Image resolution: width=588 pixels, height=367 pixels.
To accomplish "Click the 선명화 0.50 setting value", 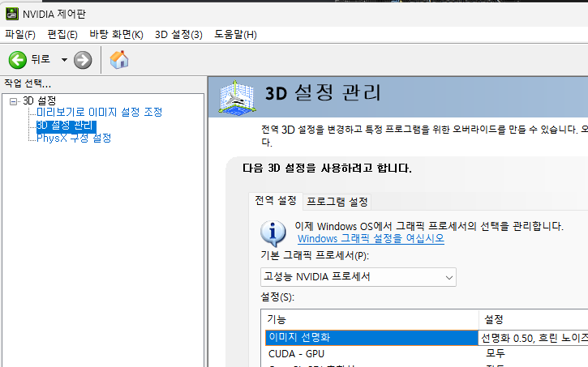I will tap(533, 338).
